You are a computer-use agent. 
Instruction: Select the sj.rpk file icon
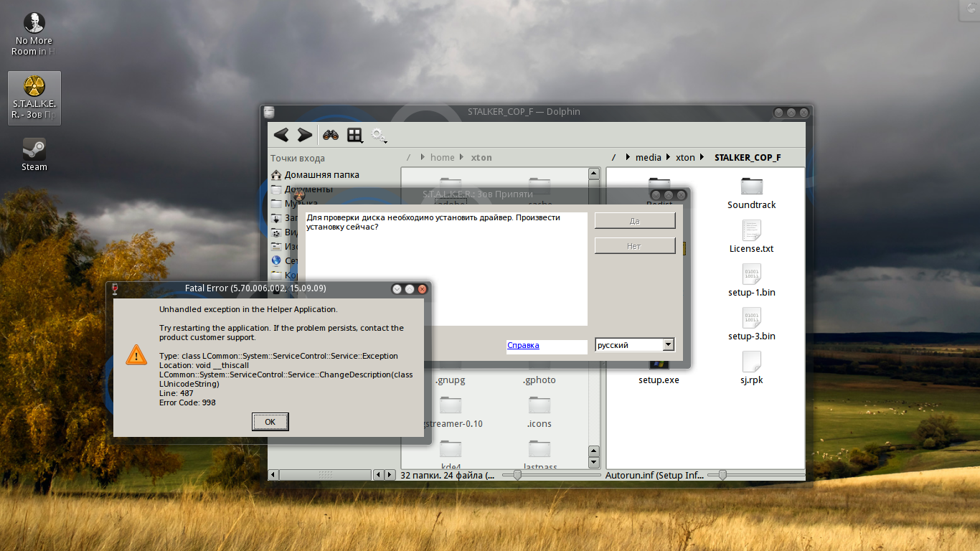[751, 362]
